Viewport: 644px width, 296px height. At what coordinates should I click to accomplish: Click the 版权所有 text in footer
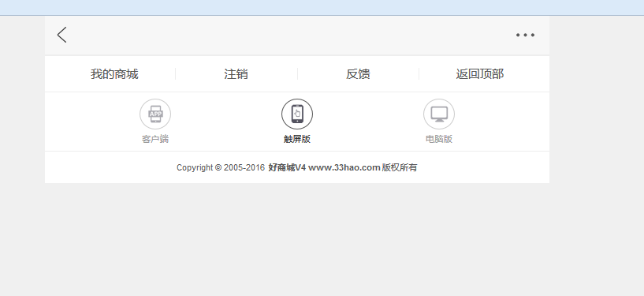(400, 167)
